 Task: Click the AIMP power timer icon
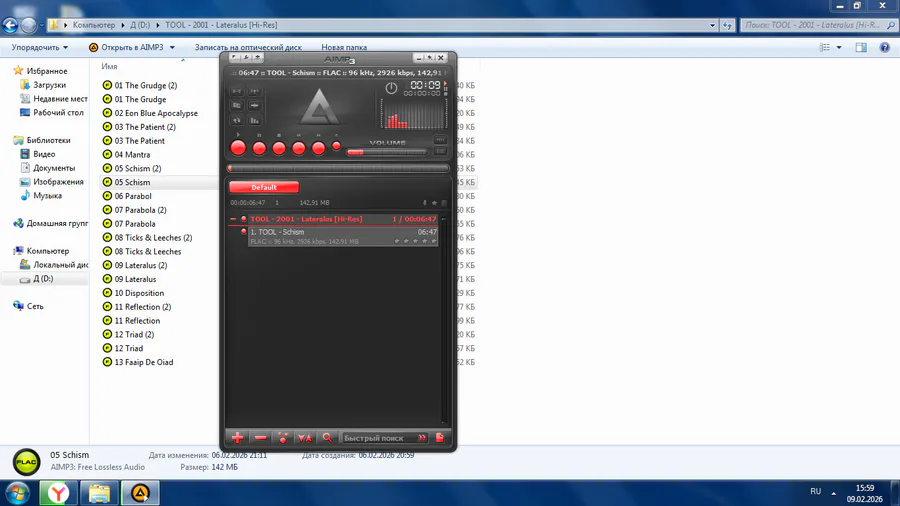coord(391,88)
